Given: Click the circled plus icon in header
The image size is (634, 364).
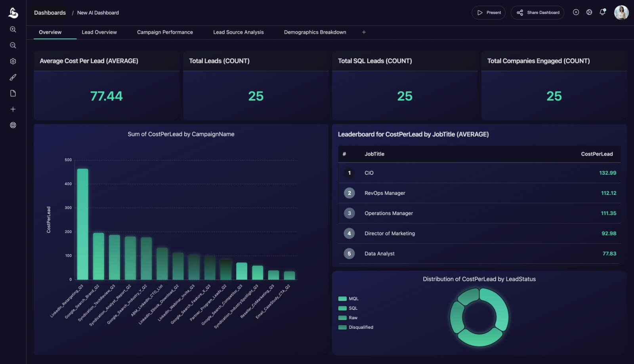Looking at the screenshot, I should pyautogui.click(x=576, y=12).
